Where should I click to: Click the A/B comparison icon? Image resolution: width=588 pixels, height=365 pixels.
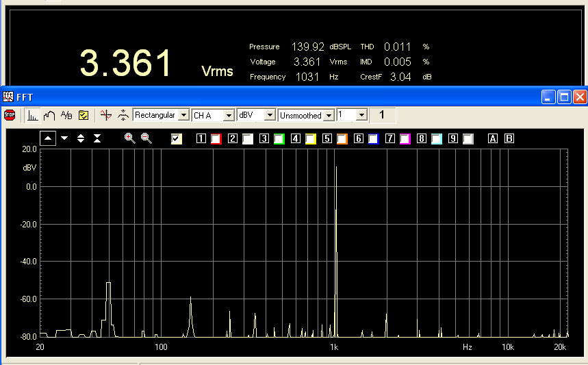66,116
